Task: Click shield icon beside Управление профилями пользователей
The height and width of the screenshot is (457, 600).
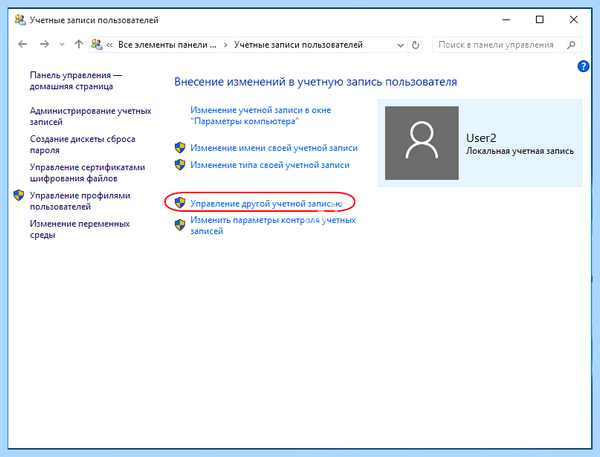Action: point(19,196)
